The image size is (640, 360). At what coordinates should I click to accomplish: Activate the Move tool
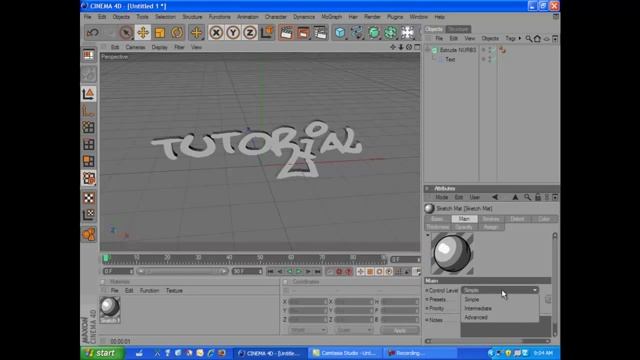143,33
